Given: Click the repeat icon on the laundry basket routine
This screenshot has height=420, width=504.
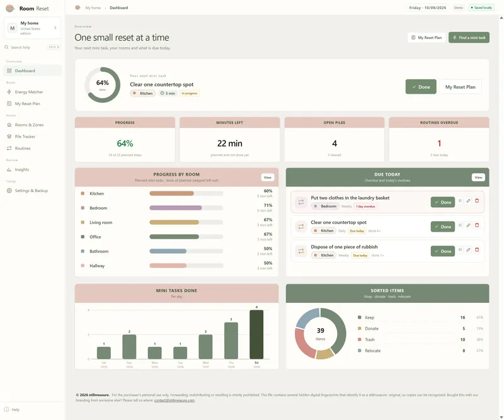Looking at the screenshot, I should point(301,202).
